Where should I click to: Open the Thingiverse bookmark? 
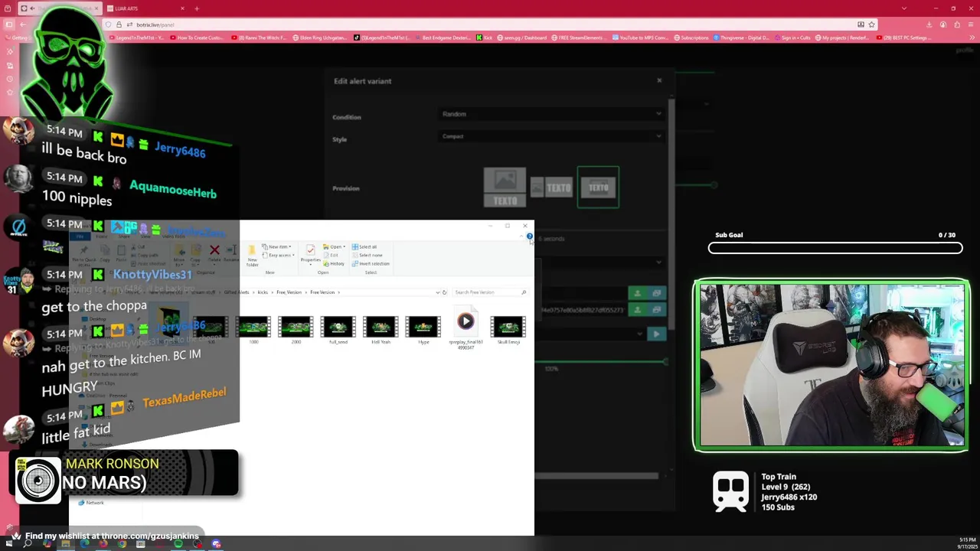tap(743, 37)
